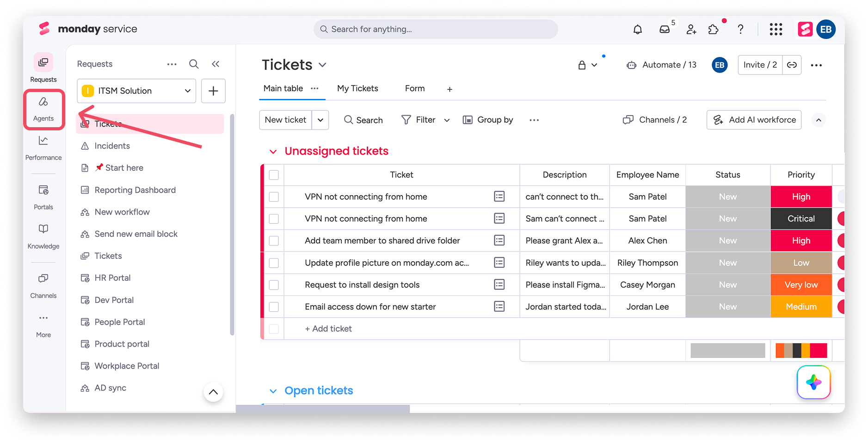Collapse the Requests sidebar with double chevron
Viewport: 868px width, 443px height.
point(215,64)
